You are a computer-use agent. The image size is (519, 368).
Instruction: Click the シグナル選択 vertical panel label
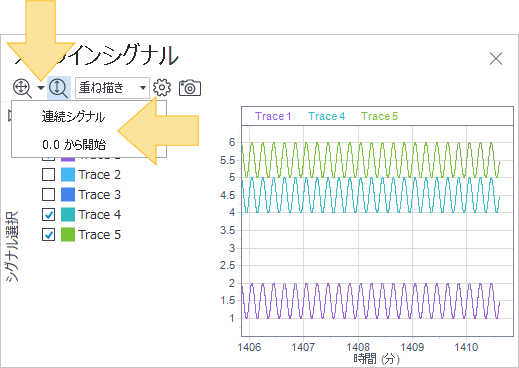click(x=12, y=247)
